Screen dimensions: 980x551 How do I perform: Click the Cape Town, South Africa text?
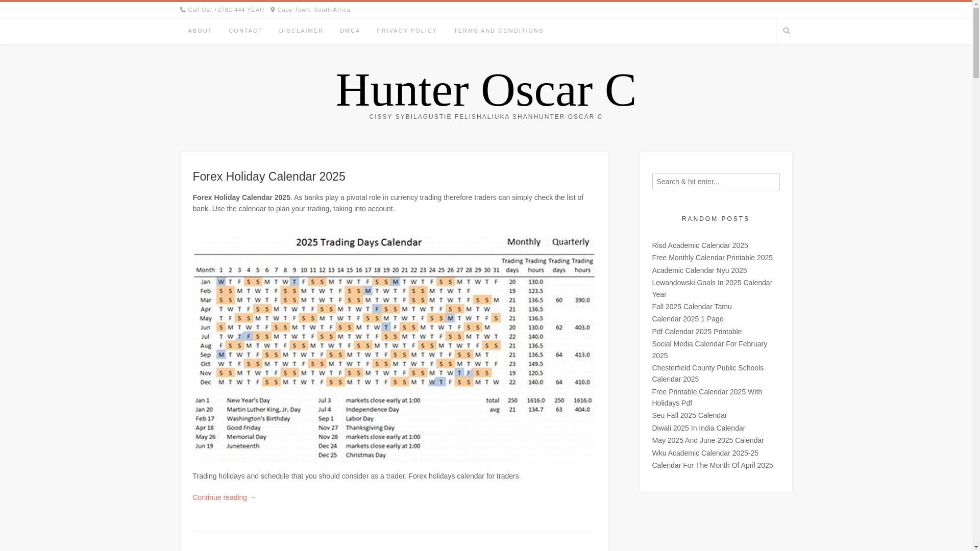pos(314,10)
